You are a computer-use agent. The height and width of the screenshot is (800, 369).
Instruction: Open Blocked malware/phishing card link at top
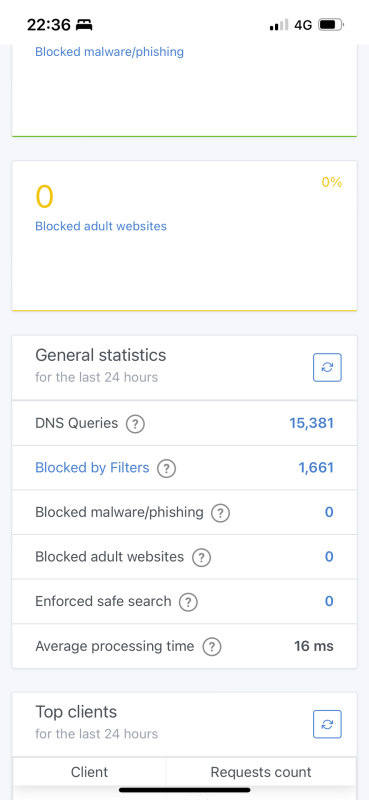(109, 52)
